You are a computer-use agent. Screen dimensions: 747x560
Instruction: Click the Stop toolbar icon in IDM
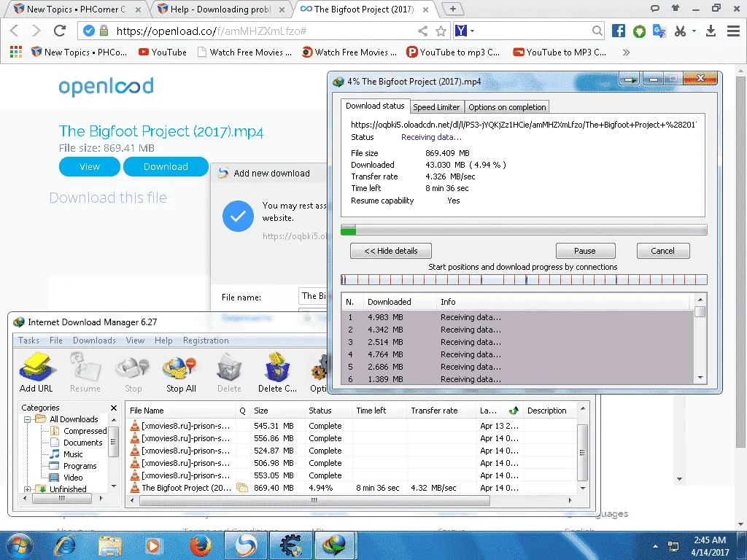coord(133,373)
